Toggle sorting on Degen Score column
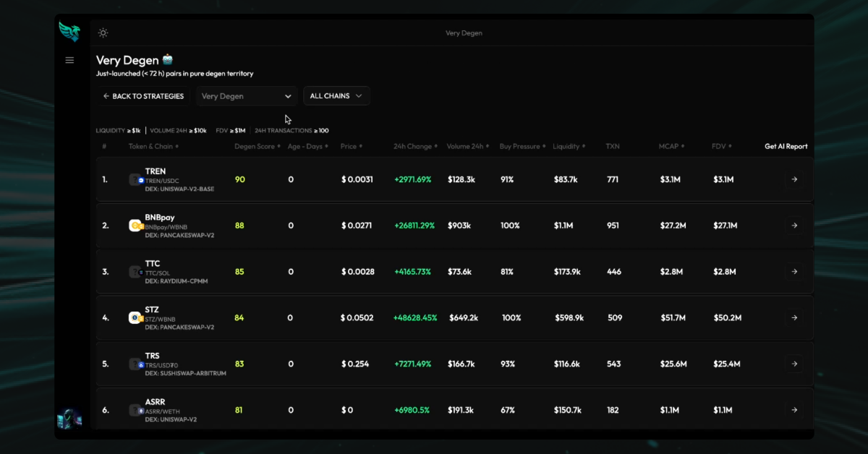 pos(257,146)
